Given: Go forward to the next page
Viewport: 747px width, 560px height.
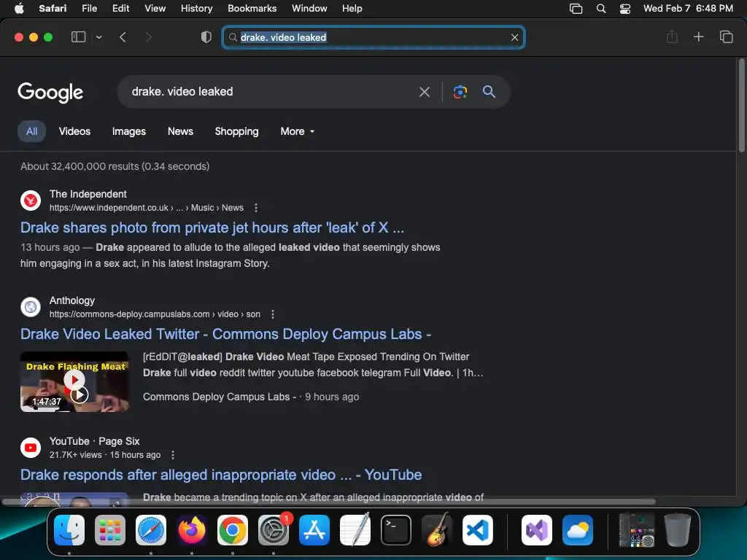Looking at the screenshot, I should pos(148,36).
